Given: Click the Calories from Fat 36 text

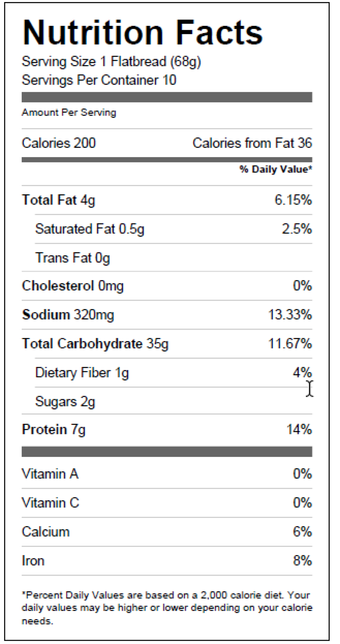Looking at the screenshot, I should pyautogui.click(x=252, y=143).
